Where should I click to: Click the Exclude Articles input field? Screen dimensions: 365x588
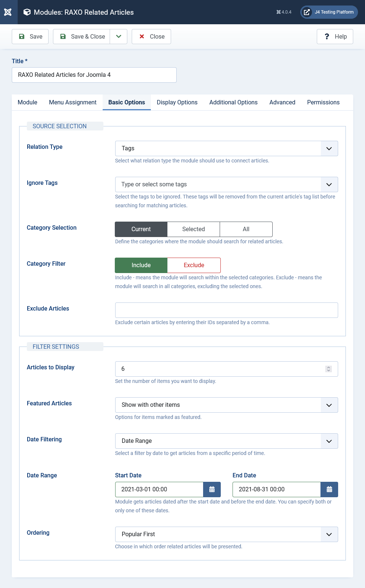[x=227, y=310]
